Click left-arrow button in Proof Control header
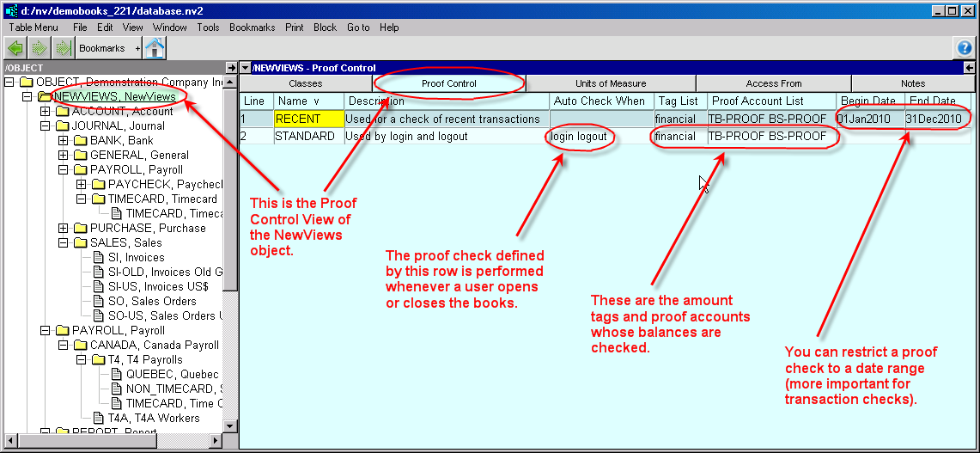The image size is (980, 453). click(x=970, y=68)
